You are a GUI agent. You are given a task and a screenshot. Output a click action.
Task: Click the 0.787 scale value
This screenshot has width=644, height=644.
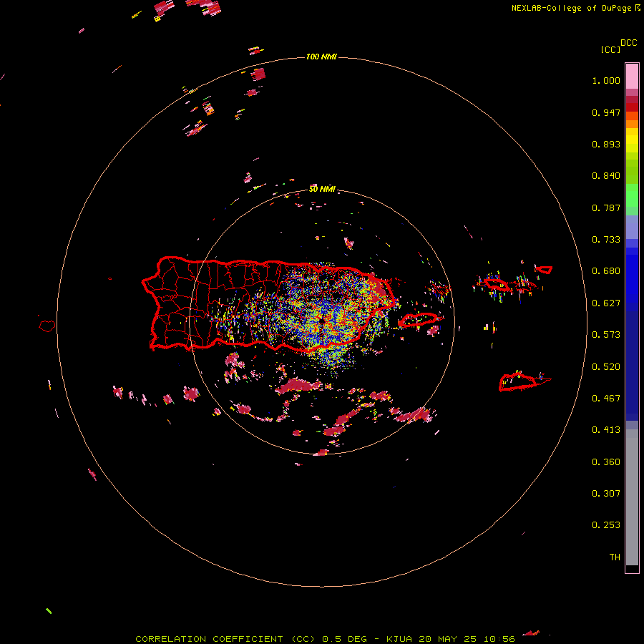click(x=606, y=208)
